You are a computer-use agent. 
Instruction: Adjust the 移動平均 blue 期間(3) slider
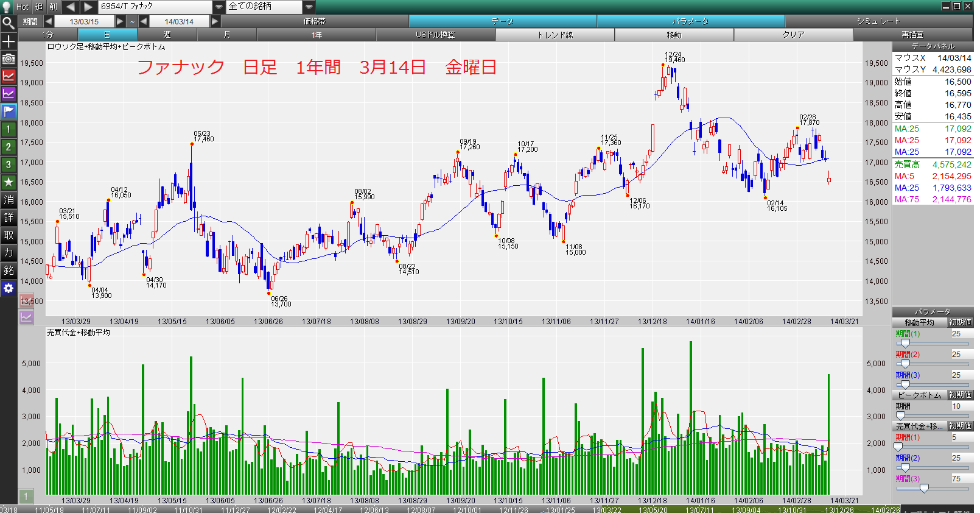click(905, 384)
